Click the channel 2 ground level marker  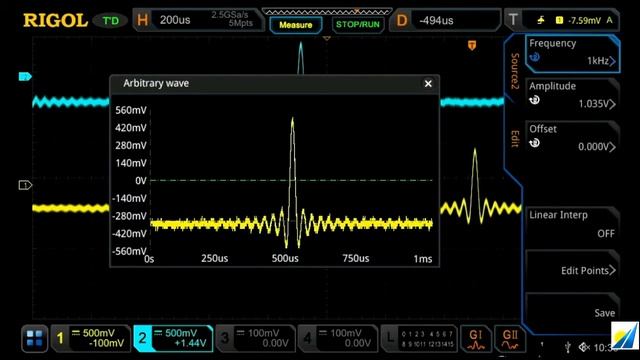[25, 76]
